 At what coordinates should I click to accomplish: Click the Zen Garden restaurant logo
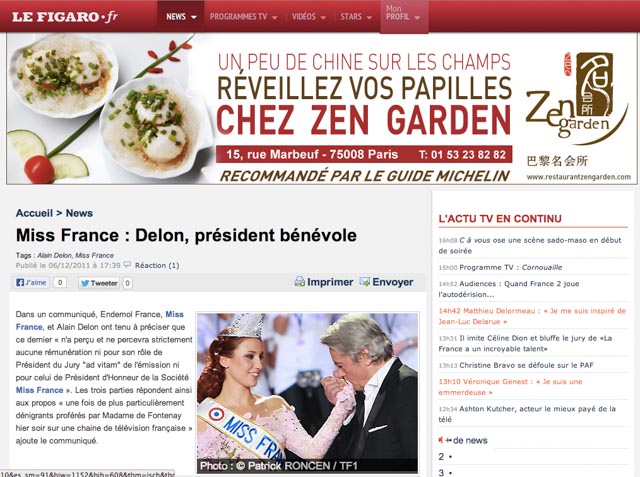coord(576,98)
